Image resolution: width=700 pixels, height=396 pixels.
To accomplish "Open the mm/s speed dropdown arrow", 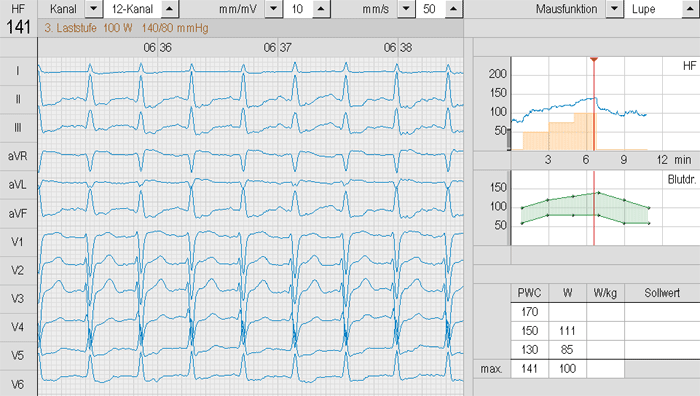I will [x=406, y=8].
